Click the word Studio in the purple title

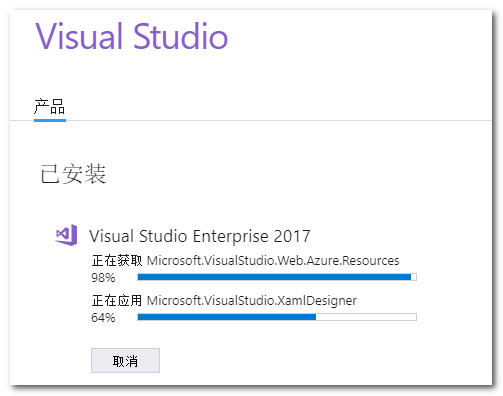(181, 36)
